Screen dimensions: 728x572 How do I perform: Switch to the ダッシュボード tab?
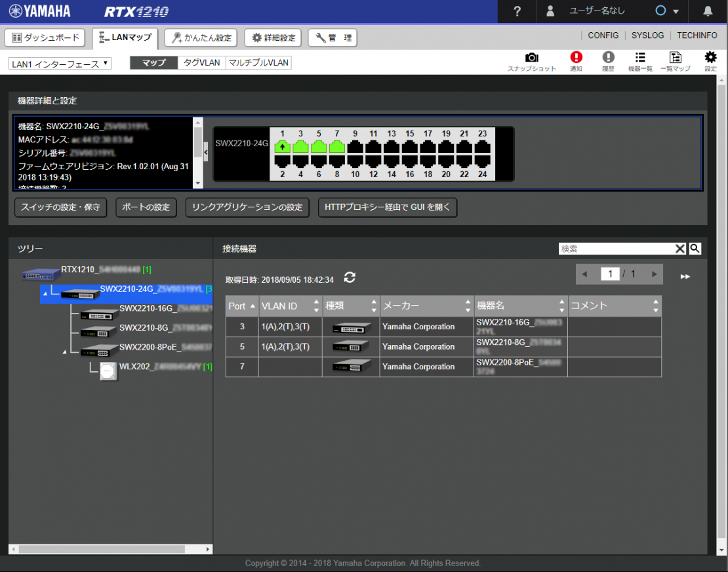click(x=45, y=37)
